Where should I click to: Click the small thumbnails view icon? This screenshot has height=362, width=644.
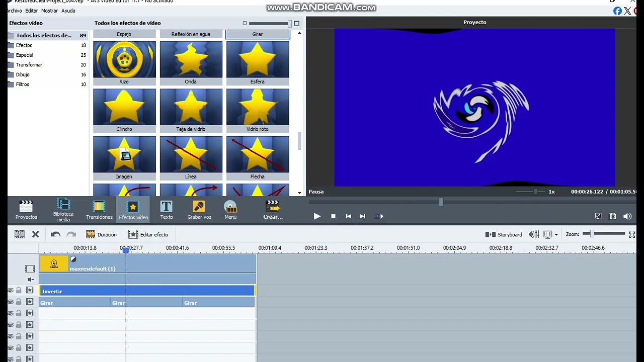[245, 23]
